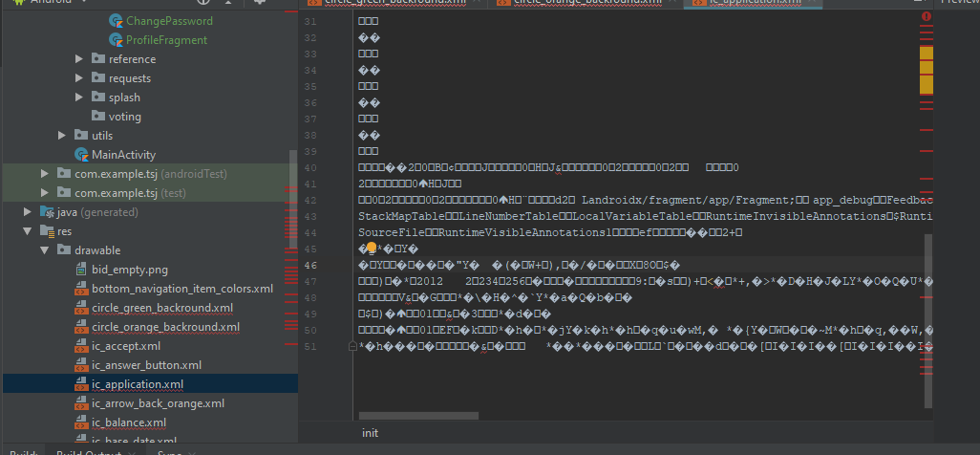Click line number 40 in gutter
The image size is (980, 455).
tap(310, 167)
